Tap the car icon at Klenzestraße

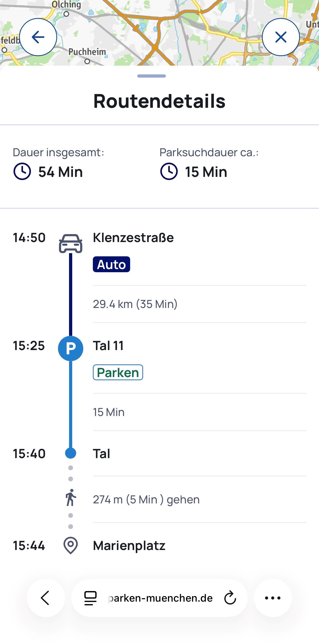pos(71,243)
